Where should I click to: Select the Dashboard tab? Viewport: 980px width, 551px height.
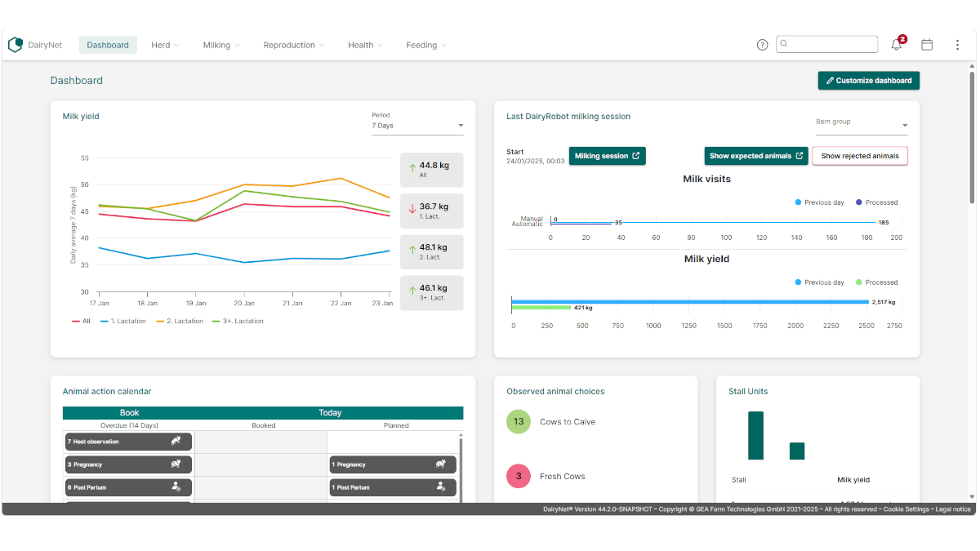pyautogui.click(x=108, y=45)
